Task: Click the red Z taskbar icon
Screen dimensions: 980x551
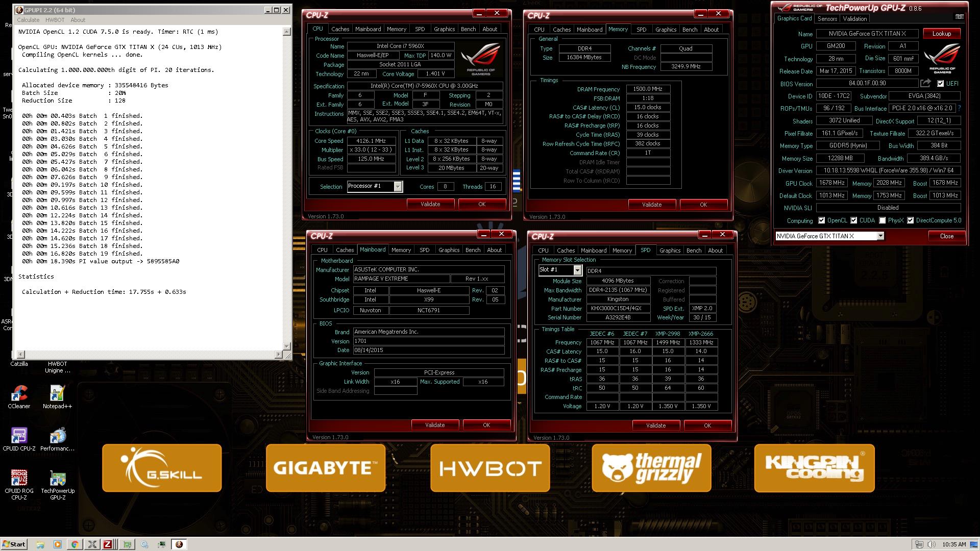Action: (x=107, y=544)
